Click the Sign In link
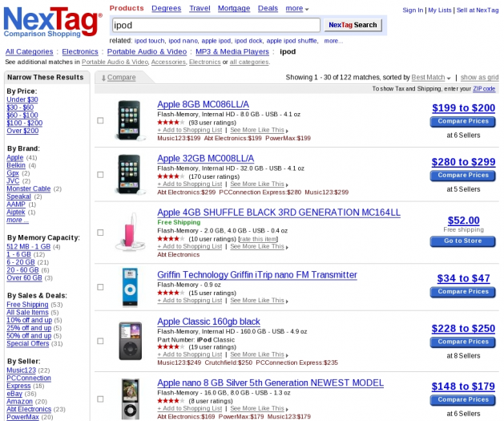This screenshot has width=504, height=421. click(x=413, y=10)
